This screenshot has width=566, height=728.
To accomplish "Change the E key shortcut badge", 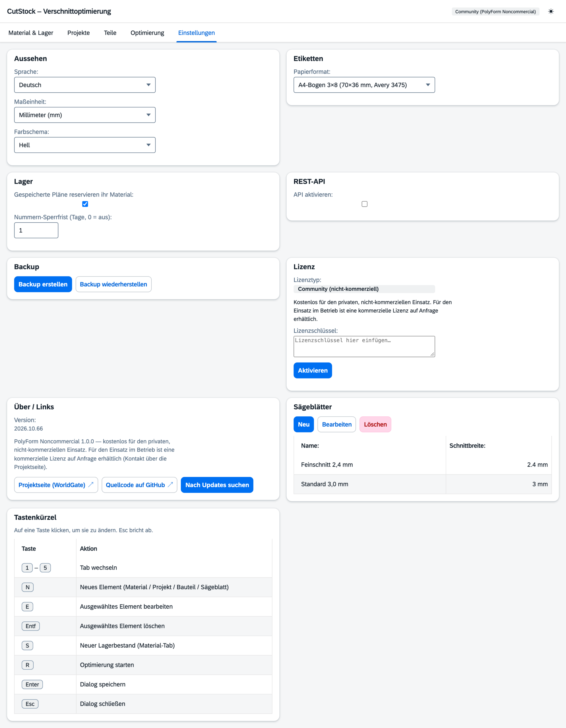I will [27, 607].
